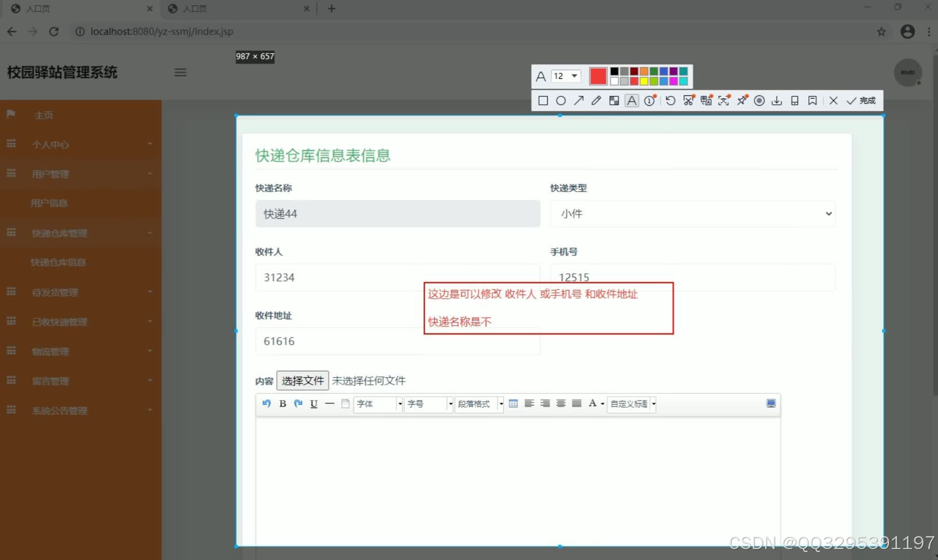Click the current red color swatch
Screen dimensions: 938x560
pos(598,76)
